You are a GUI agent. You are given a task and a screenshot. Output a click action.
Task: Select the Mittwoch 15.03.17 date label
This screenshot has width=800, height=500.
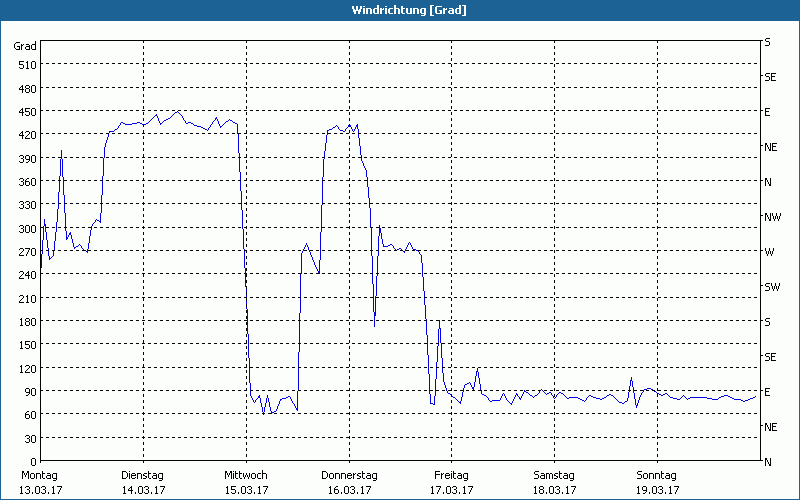point(245,482)
